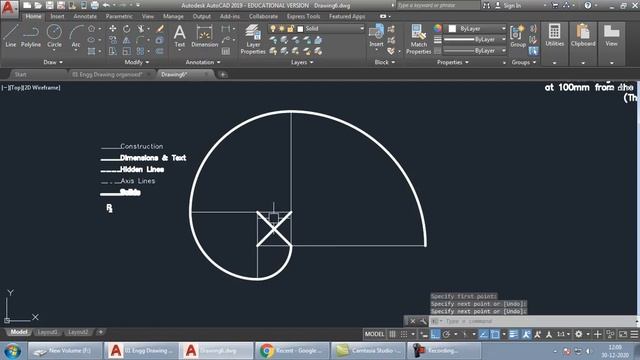640x360 pixels.
Task: Expand the Properties panel
Action: pyautogui.click(x=453, y=62)
